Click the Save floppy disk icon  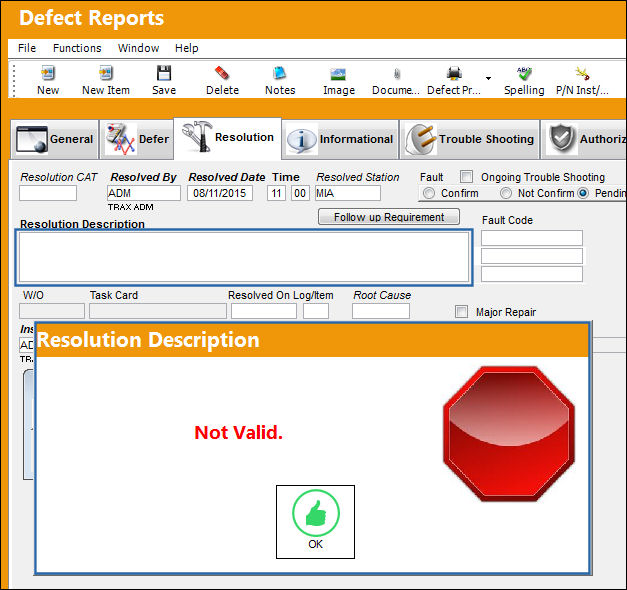[164, 73]
